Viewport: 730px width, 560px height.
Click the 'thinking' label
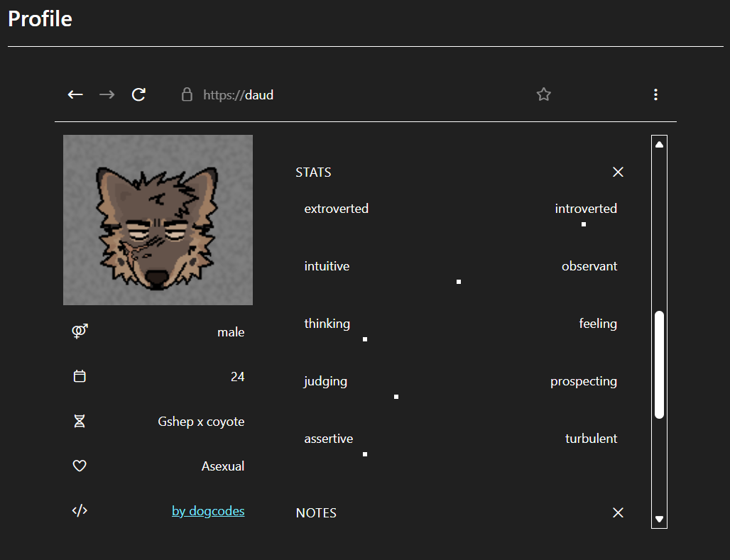[327, 324]
